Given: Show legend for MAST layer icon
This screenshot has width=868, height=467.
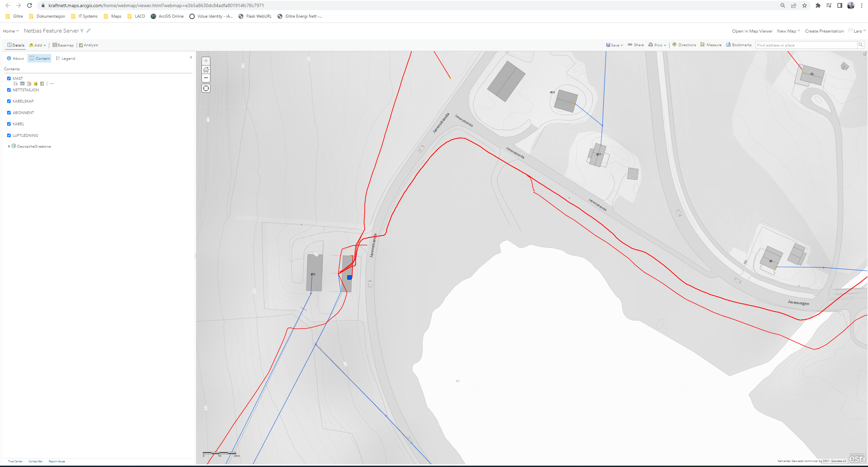Looking at the screenshot, I should pos(16,83).
